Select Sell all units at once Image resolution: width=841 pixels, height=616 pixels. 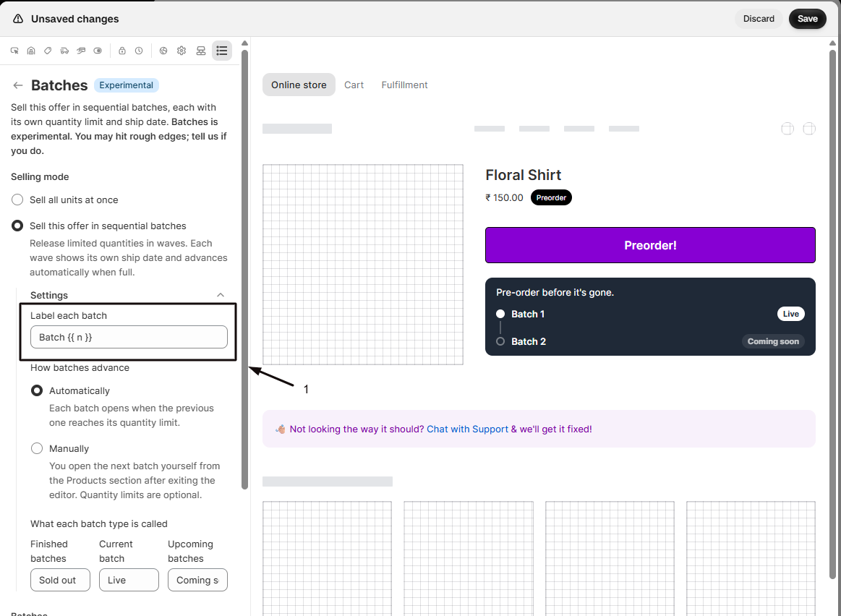point(17,200)
